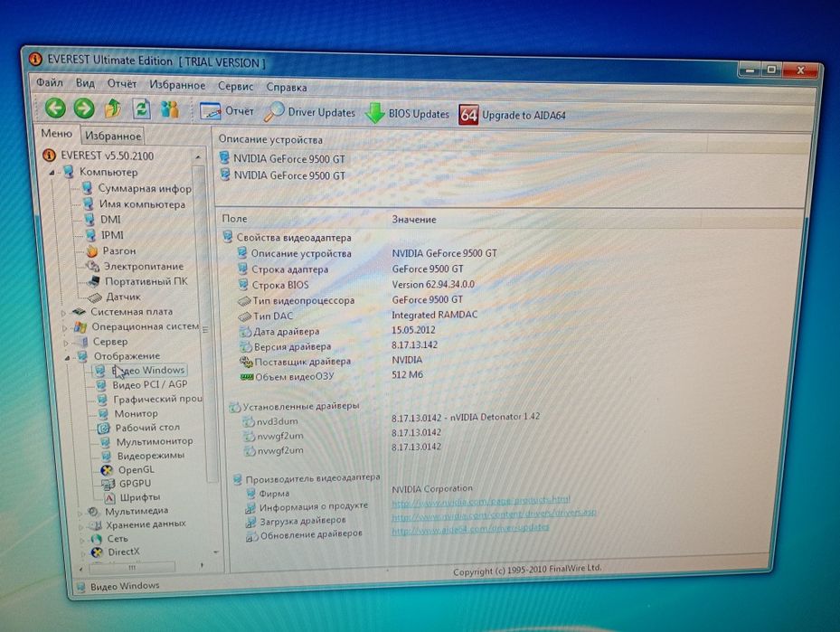Click the green Back arrow toolbar icon
The image size is (840, 632).
[x=54, y=108]
